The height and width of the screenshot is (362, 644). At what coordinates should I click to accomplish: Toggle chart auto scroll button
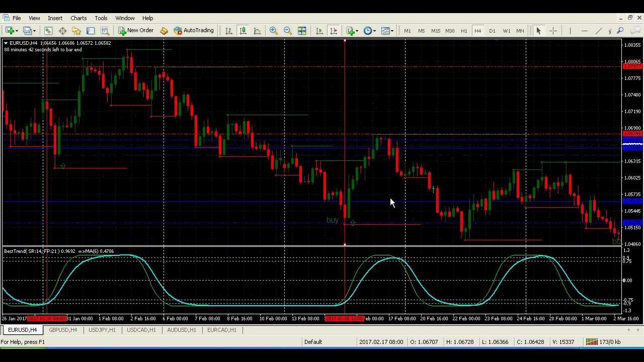319,31
